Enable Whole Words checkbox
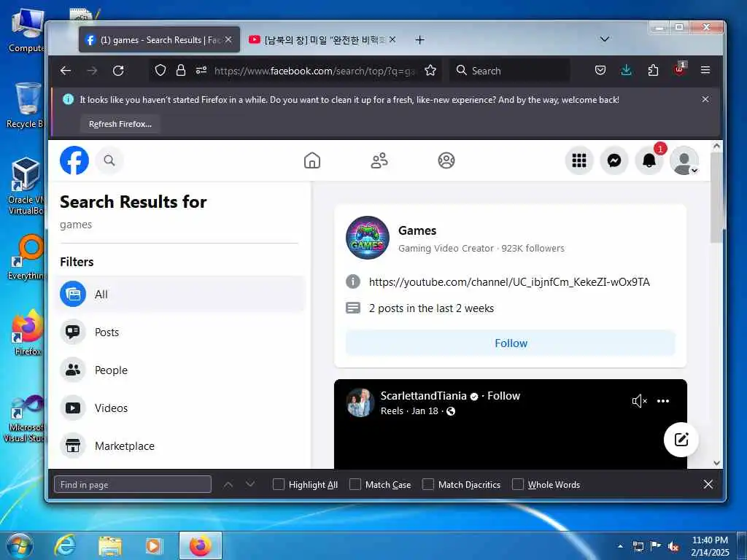This screenshot has height=560, width=747. coord(517,484)
